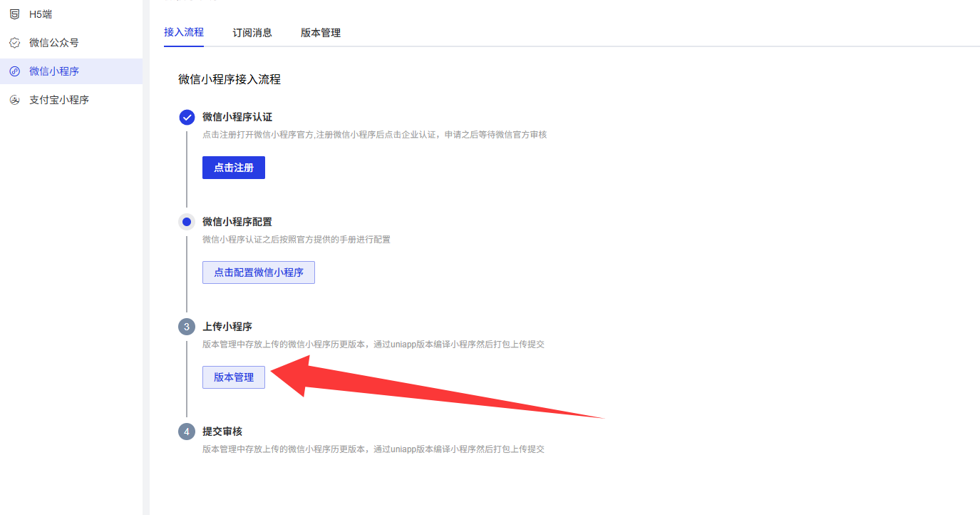
Task: Click the 微信小程序接入流程 heading
Action: pyautogui.click(x=229, y=79)
